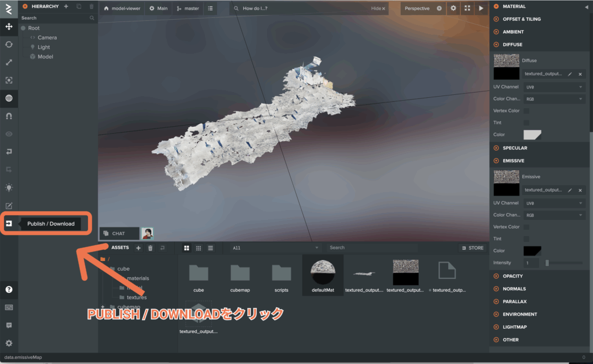593x364 pixels.
Task: Select Model entity in Hierarchy
Action: (x=45, y=57)
